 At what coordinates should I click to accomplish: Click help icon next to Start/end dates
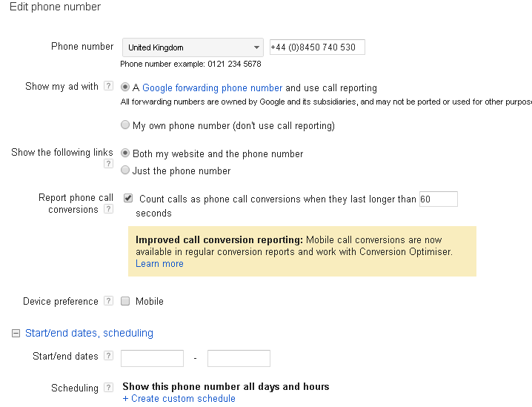[x=109, y=357]
